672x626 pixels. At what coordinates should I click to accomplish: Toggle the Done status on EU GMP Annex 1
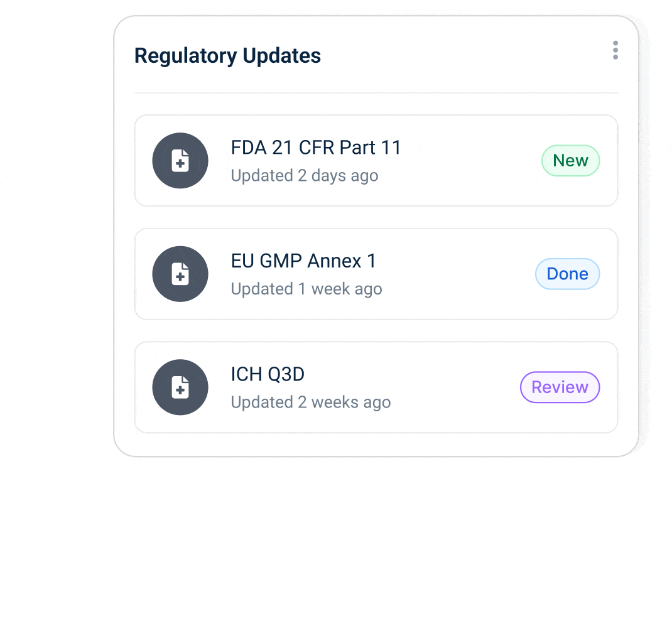567,274
